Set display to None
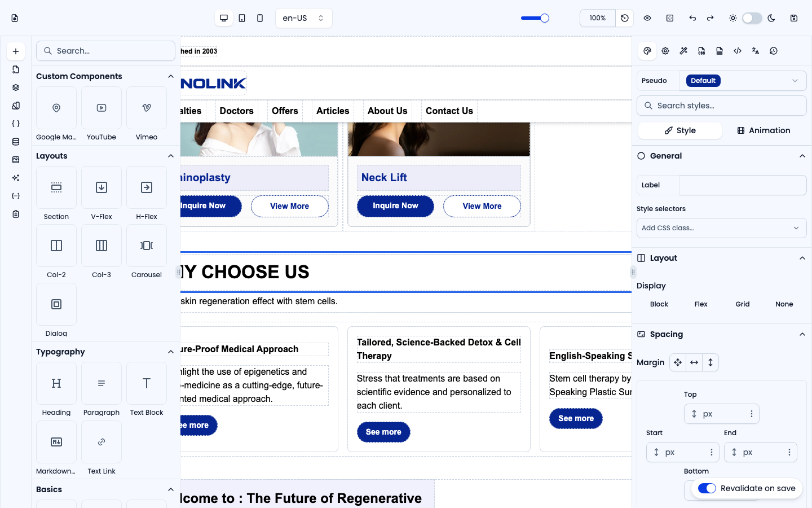Image resolution: width=812 pixels, height=508 pixels. tap(784, 304)
